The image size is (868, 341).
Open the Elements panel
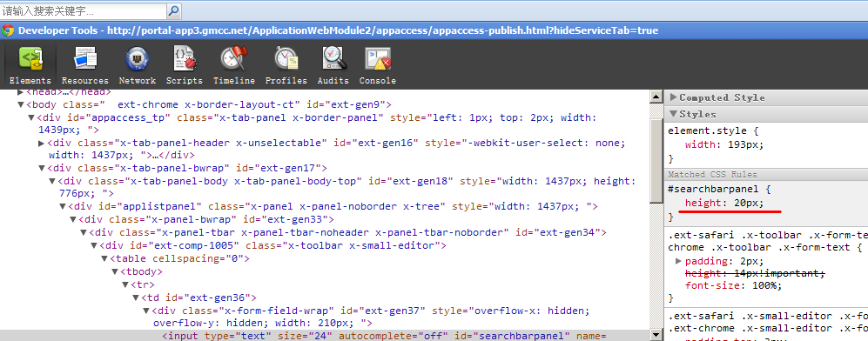[x=30, y=65]
